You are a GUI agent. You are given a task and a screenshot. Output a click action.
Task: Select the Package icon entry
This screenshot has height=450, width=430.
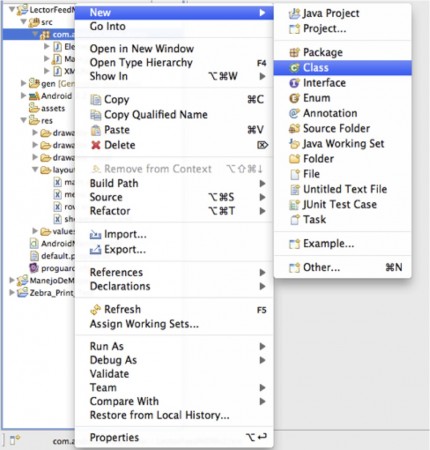click(x=294, y=52)
